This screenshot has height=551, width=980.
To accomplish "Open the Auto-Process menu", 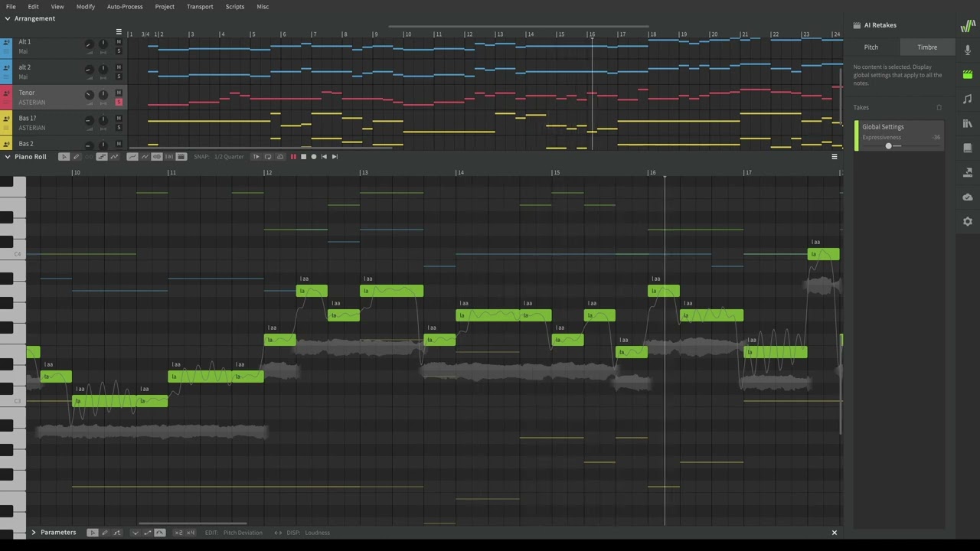I will (125, 7).
